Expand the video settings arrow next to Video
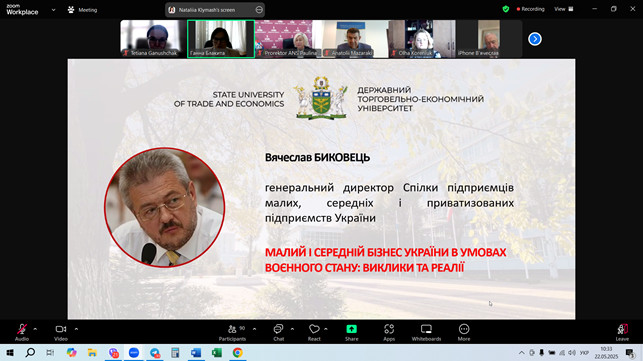 [76, 329]
